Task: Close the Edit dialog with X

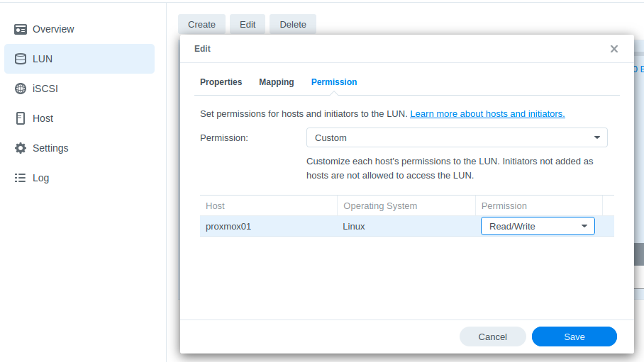Action: (614, 49)
